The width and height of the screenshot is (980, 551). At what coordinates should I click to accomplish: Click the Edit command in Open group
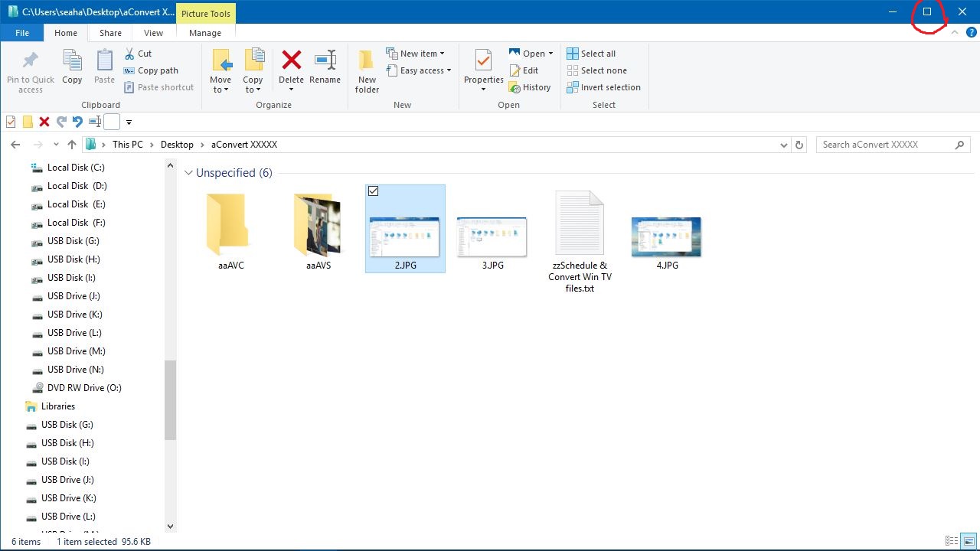click(x=524, y=70)
